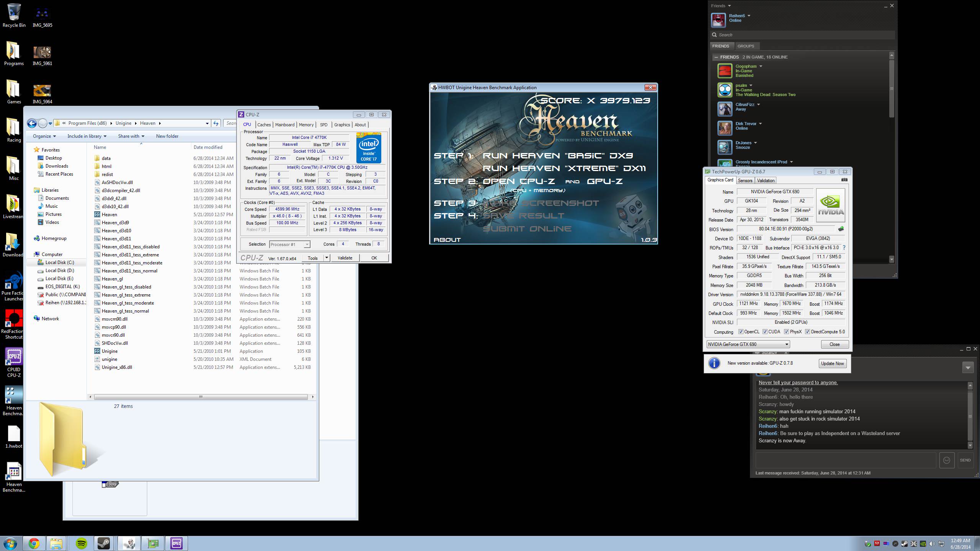The image size is (980, 551).
Task: Open CPU-Z Processor #1 selection dropdown
Action: pos(289,245)
